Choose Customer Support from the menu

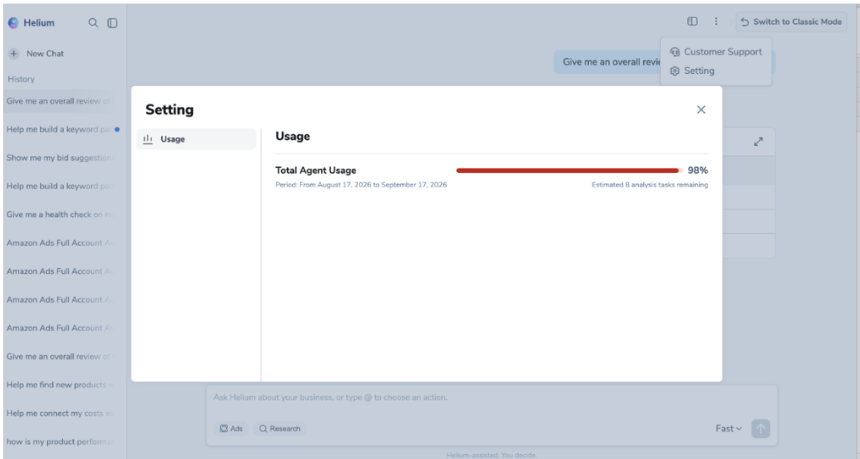716,52
